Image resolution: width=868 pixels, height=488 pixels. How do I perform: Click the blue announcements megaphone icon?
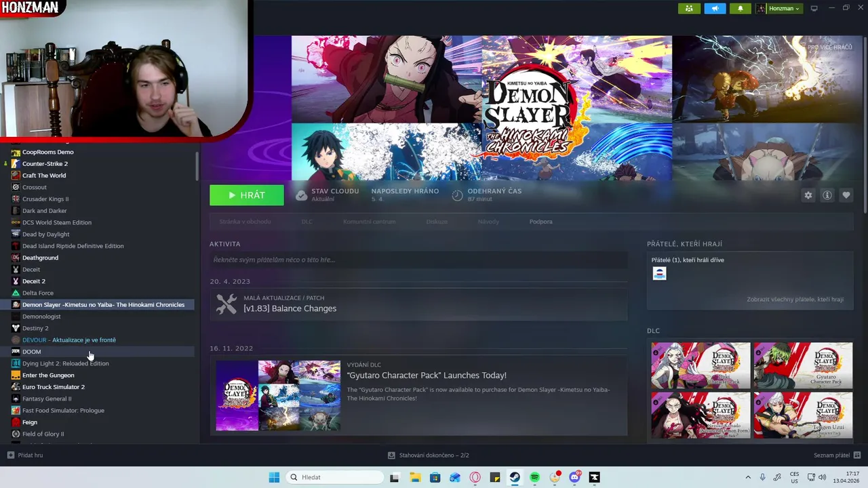[x=715, y=8]
